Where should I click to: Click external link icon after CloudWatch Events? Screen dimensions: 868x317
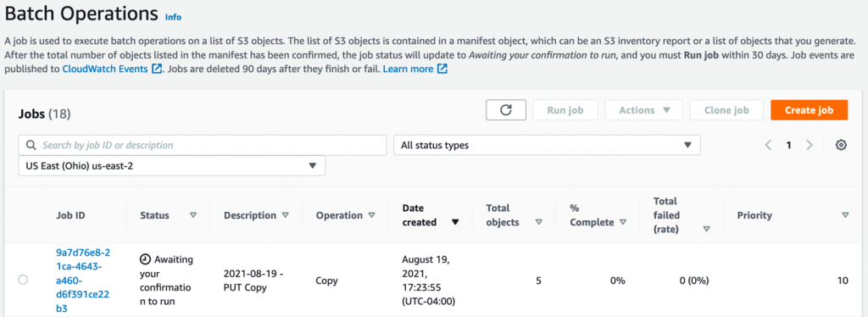coord(157,70)
